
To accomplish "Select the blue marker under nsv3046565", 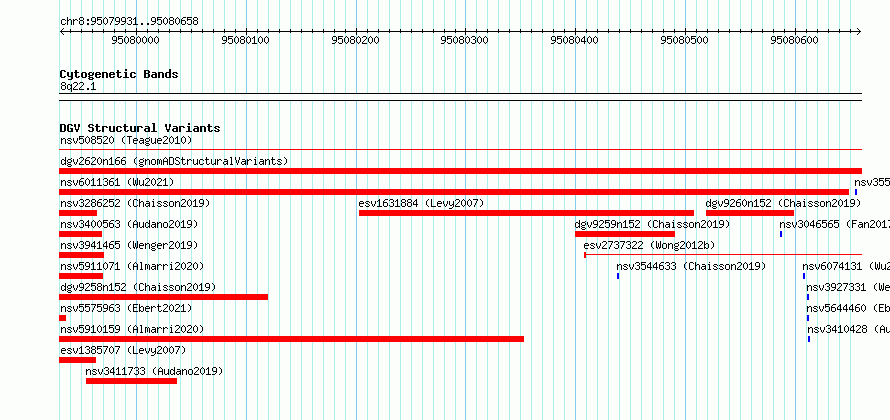I will [781, 234].
